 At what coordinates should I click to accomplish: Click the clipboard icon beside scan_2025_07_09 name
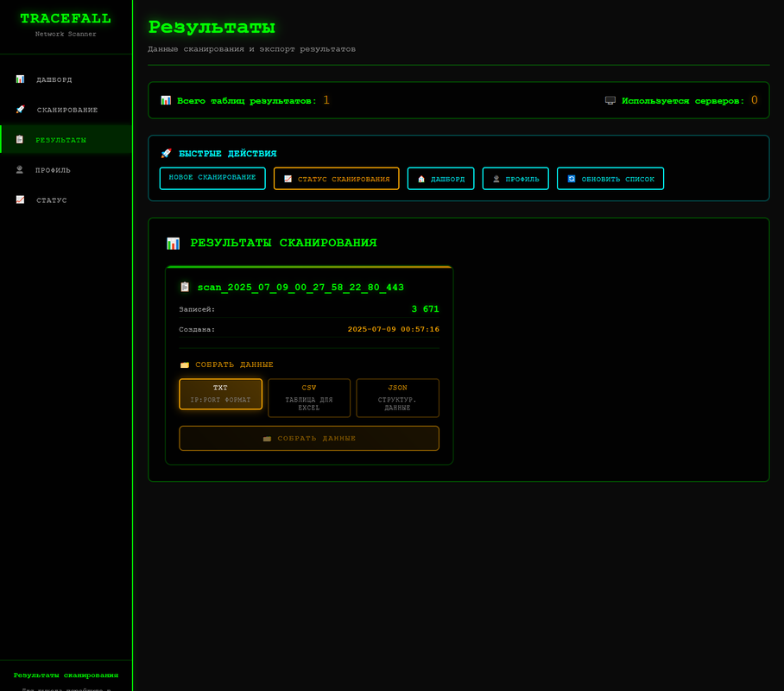[185, 287]
